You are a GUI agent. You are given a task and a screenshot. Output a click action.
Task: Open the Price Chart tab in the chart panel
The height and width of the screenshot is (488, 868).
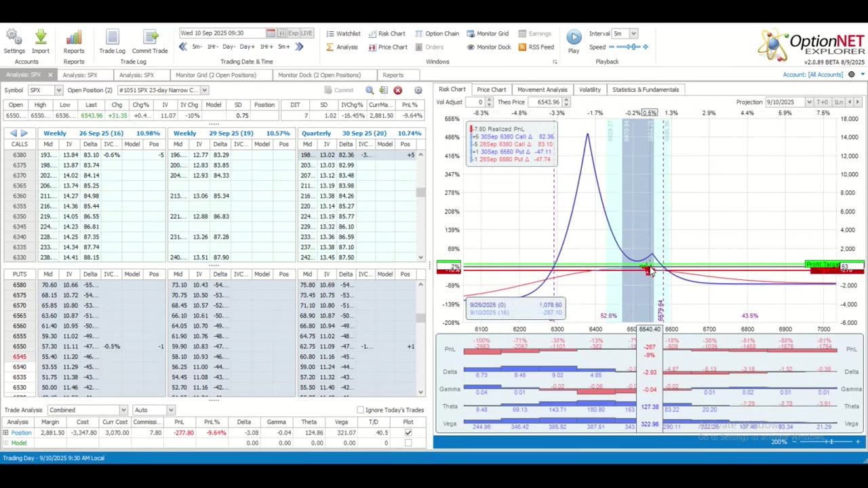tap(491, 89)
